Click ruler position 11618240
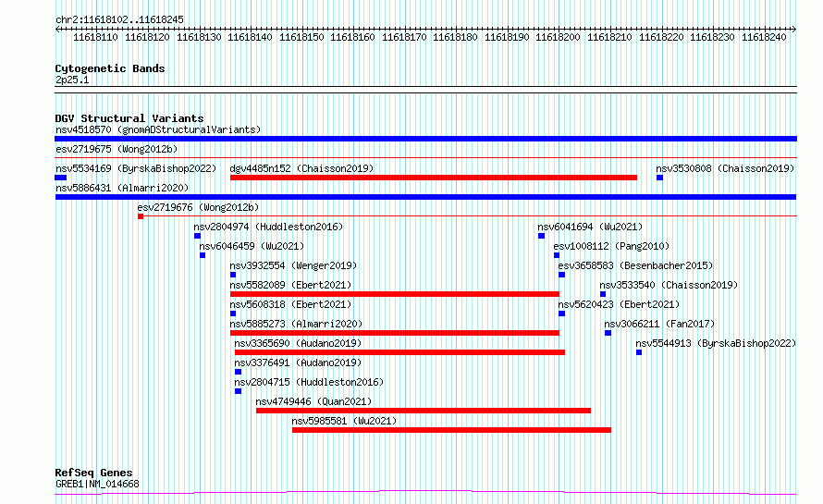The image size is (823, 504). [764, 37]
